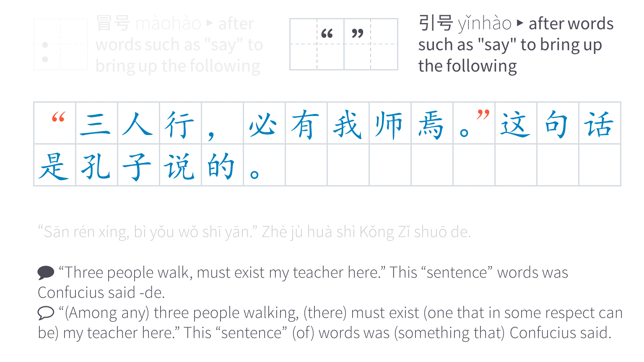Image resolution: width=644 pixels, height=362 pixels.
Task: Click the character 必 in the first row
Action: (x=262, y=124)
